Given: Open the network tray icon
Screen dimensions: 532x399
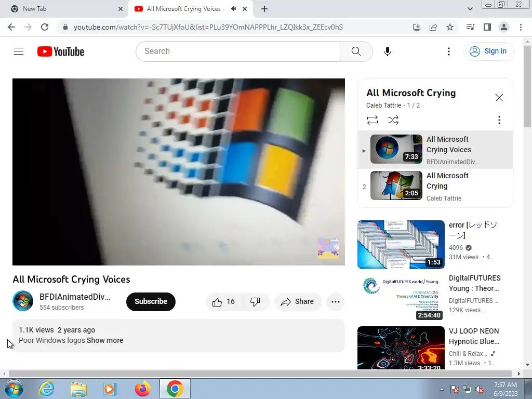Looking at the screenshot, I should pos(467,389).
